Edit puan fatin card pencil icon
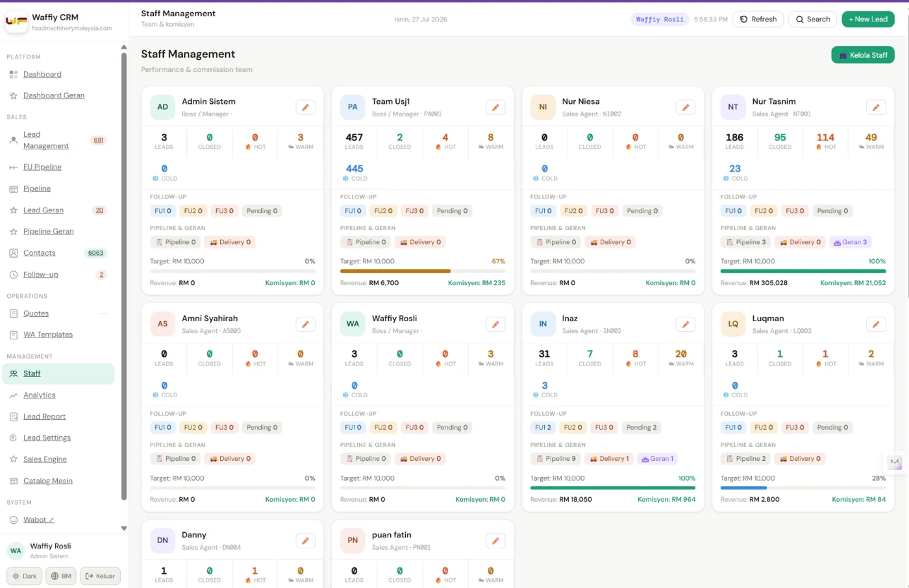 (495, 541)
